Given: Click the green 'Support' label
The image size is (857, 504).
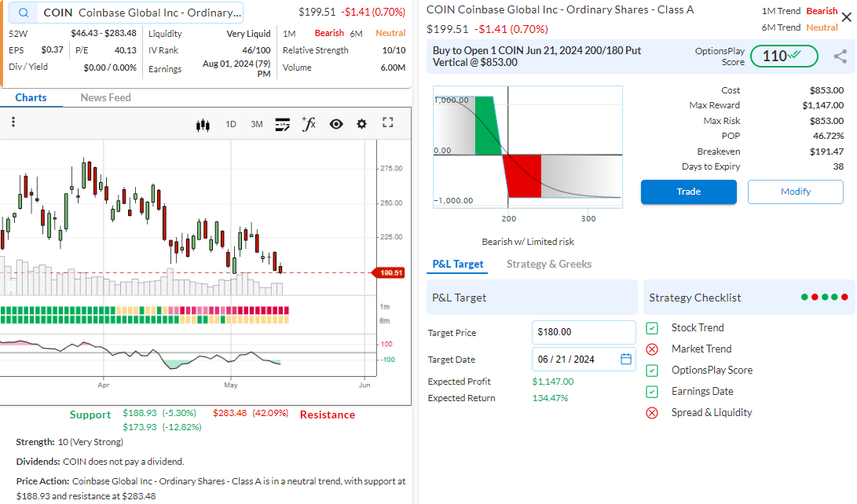Looking at the screenshot, I should 90,415.
